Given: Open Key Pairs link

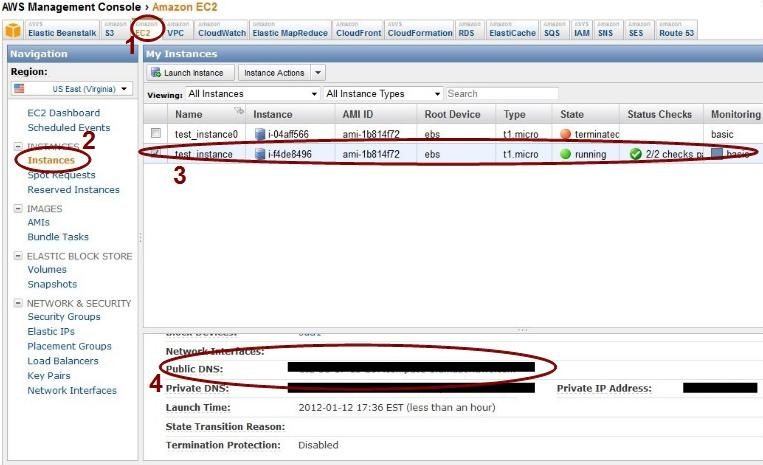Looking at the screenshot, I should click(49, 376).
